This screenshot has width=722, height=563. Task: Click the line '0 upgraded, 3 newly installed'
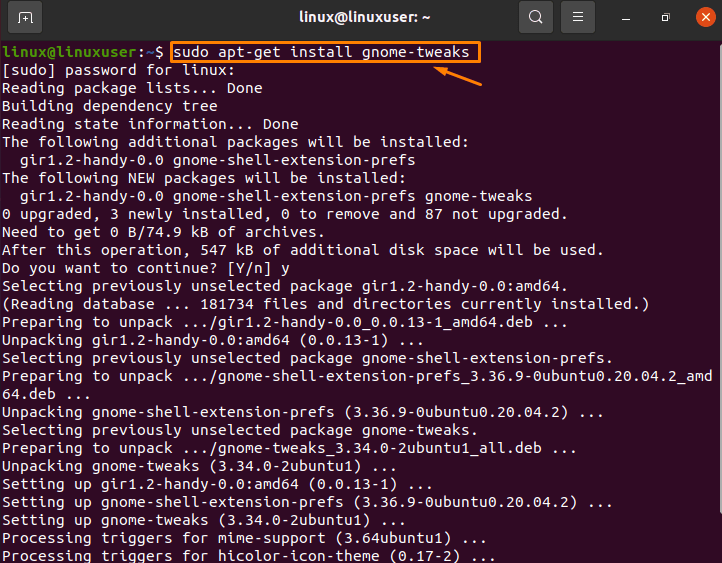click(285, 214)
